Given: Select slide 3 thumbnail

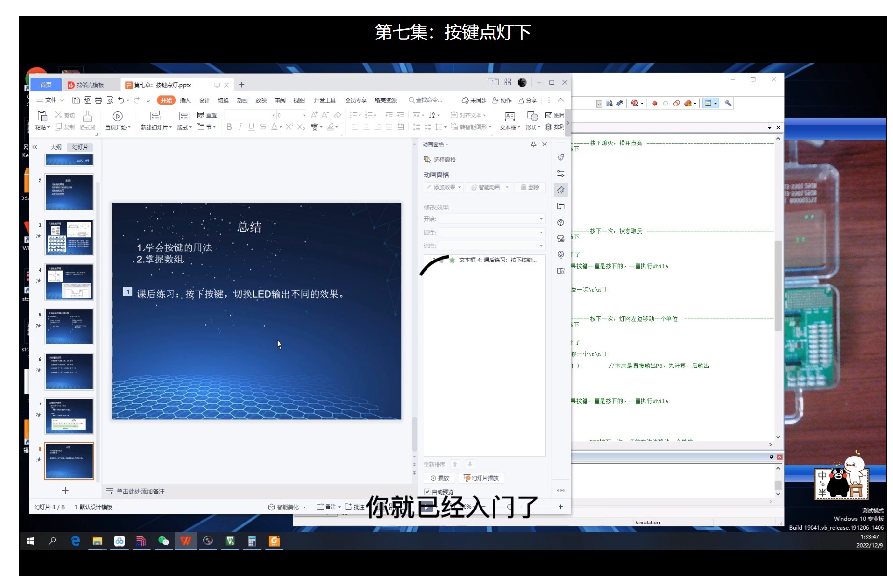Looking at the screenshot, I should click(69, 237).
